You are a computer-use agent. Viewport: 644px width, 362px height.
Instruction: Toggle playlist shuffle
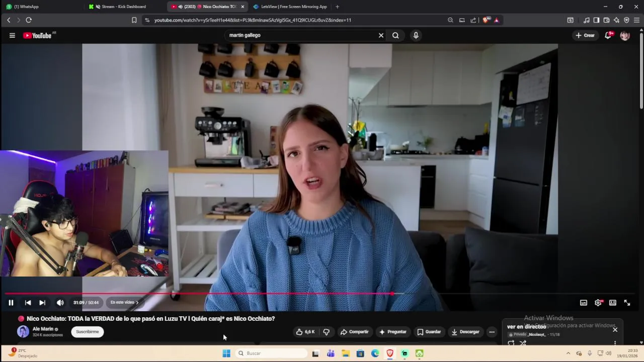[523, 343]
